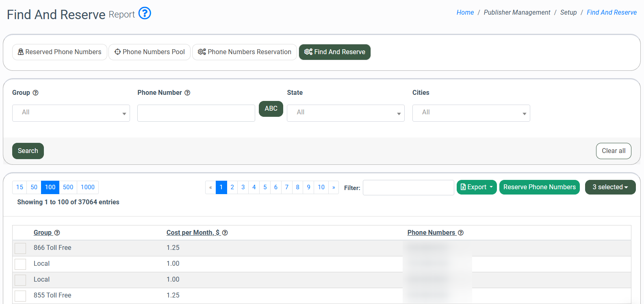
Task: Select the first Local row checkbox
Action: (x=20, y=264)
